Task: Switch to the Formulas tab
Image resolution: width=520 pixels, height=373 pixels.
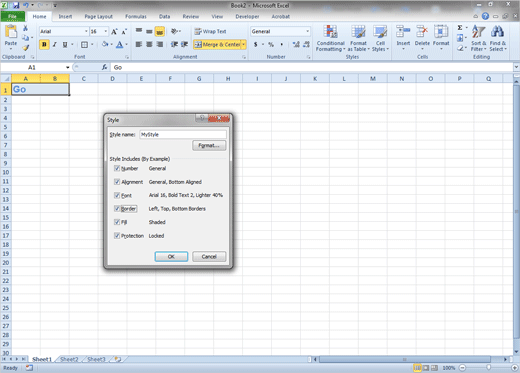Action: coord(136,16)
